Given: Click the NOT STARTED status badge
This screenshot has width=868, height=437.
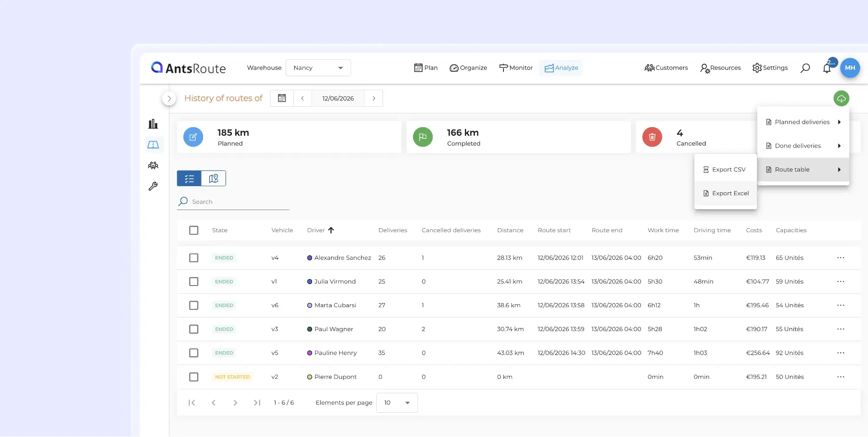Looking at the screenshot, I should (232, 377).
